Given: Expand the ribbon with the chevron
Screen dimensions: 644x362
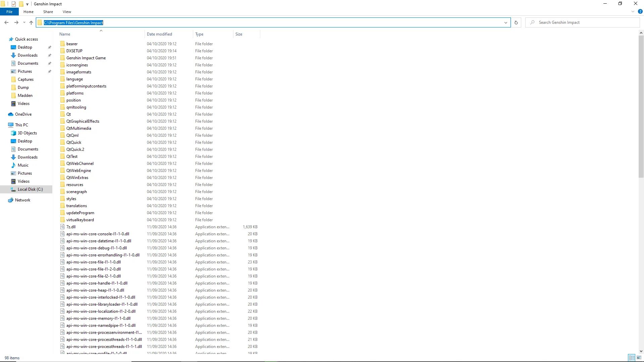Looking at the screenshot, I should pyautogui.click(x=633, y=11).
